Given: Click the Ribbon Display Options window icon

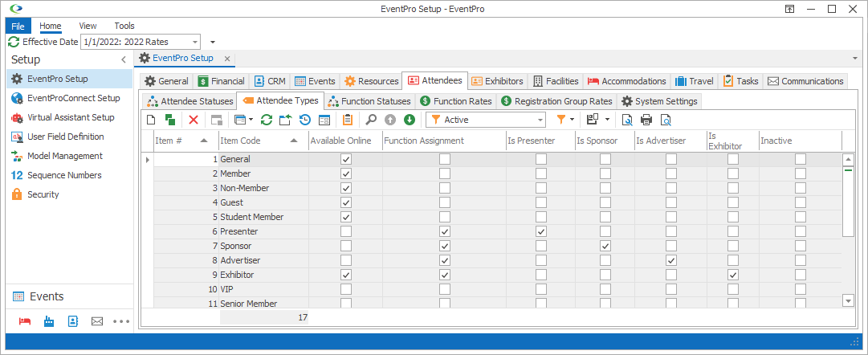Looking at the screenshot, I should 789,9.
